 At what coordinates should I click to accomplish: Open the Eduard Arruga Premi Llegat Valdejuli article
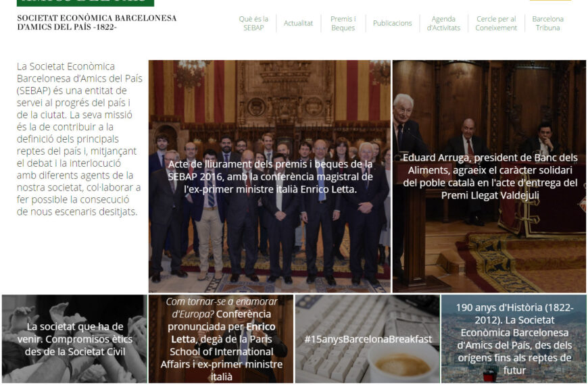click(x=489, y=176)
